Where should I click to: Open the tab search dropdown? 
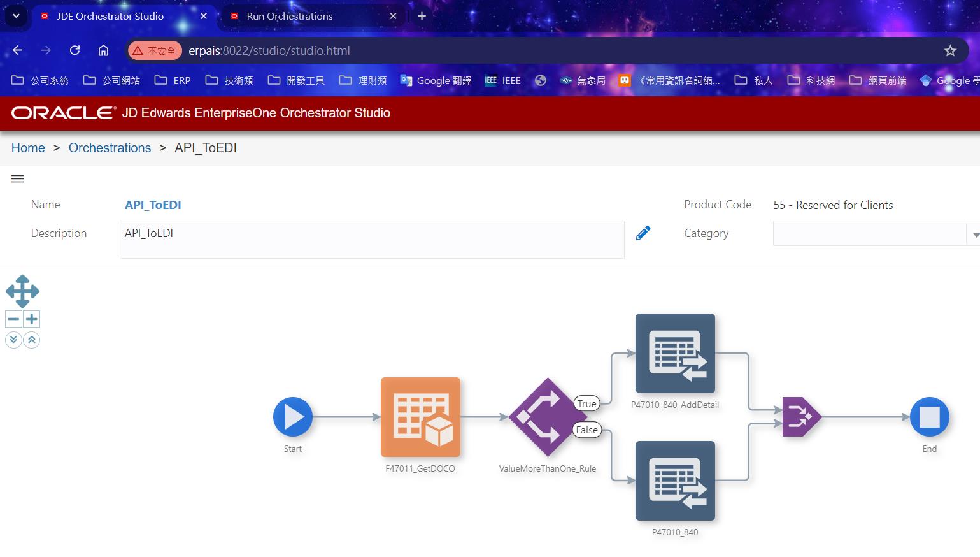click(16, 16)
